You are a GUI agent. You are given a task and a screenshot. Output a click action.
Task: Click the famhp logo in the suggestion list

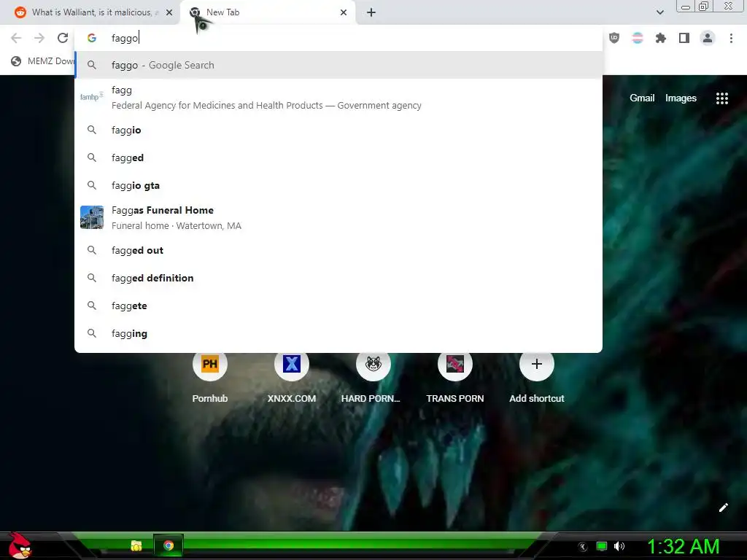tap(91, 97)
